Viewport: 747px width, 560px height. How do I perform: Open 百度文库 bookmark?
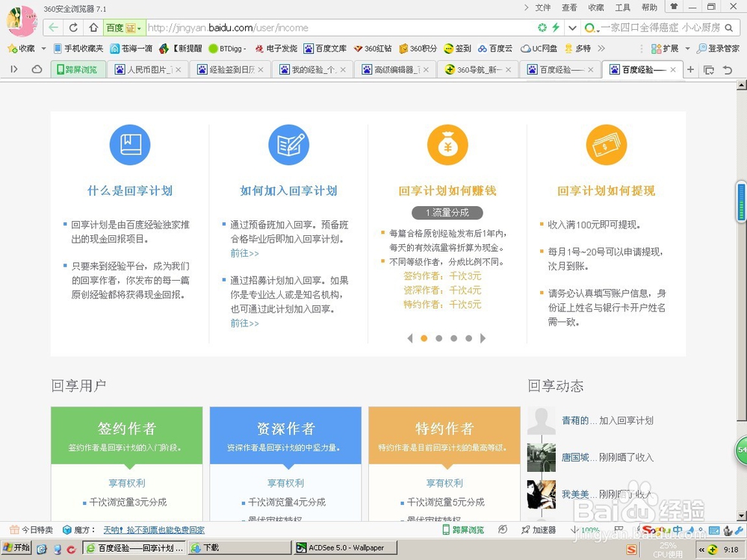coord(326,49)
